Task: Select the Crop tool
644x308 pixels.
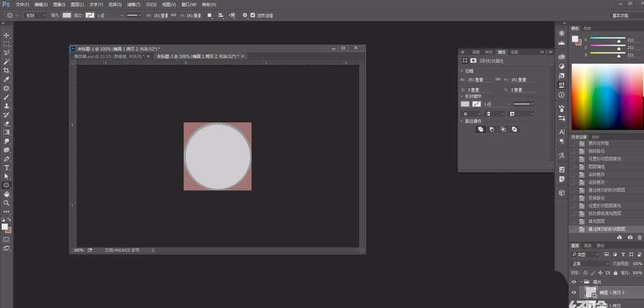Action: pyautogui.click(x=6, y=70)
